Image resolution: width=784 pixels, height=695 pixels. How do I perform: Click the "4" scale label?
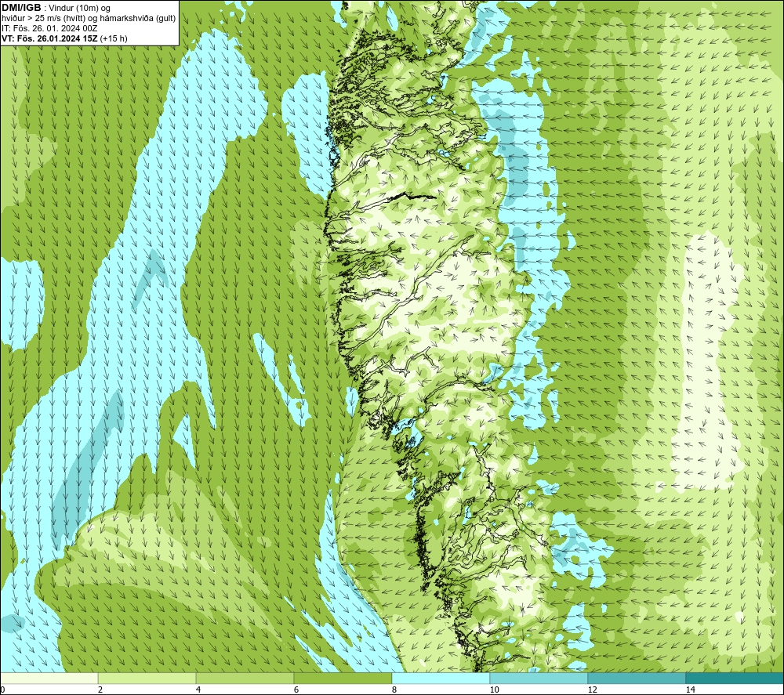click(198, 690)
